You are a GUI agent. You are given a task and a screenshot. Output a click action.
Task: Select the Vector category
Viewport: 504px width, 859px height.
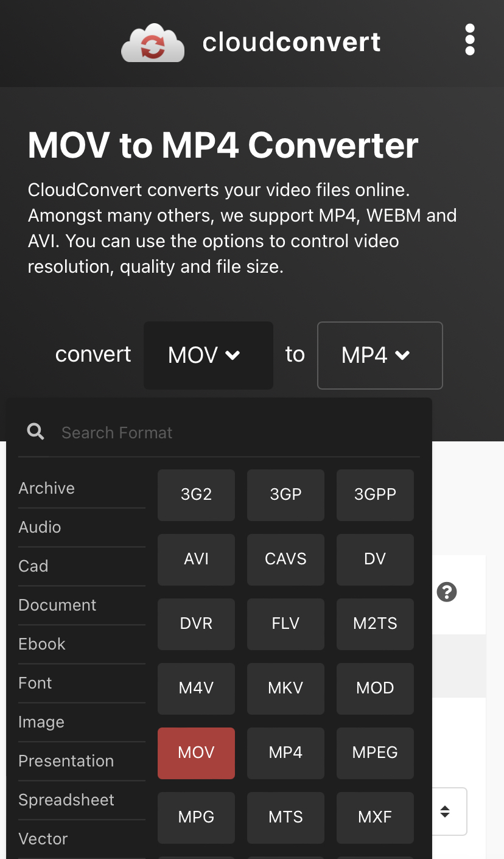pyautogui.click(x=82, y=839)
